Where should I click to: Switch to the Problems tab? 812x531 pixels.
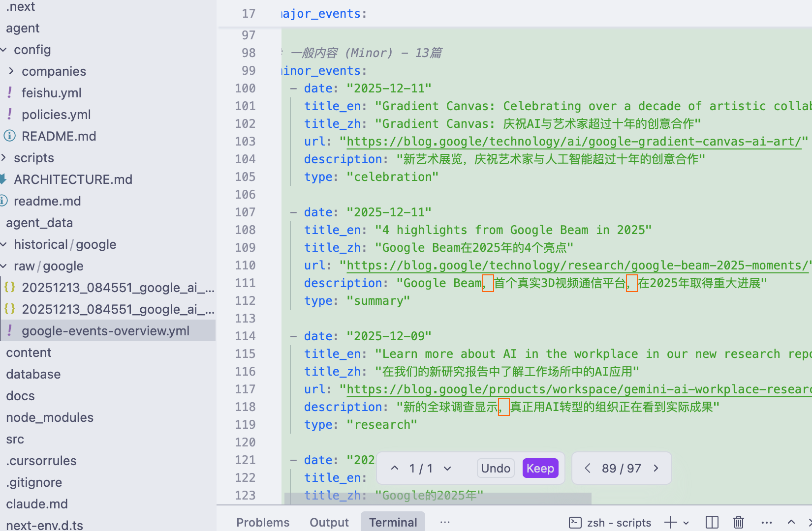point(263,522)
